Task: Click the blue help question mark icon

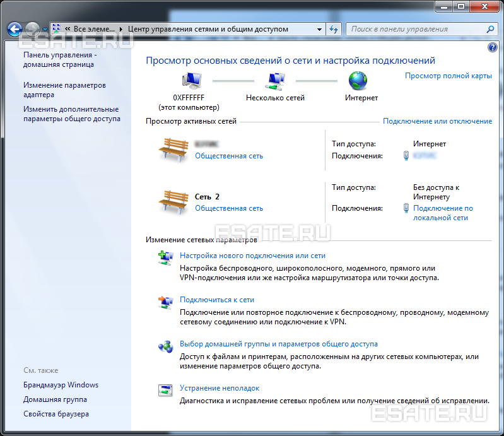Action: (x=493, y=48)
